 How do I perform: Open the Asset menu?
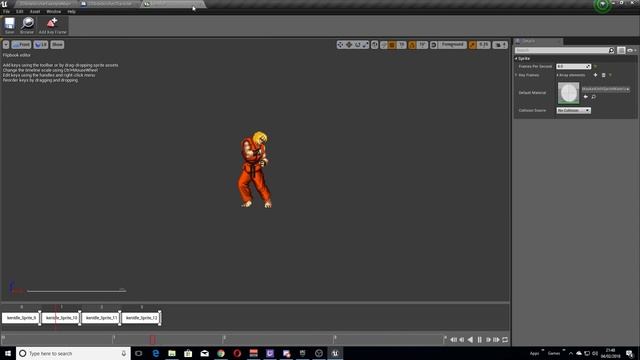[35, 11]
